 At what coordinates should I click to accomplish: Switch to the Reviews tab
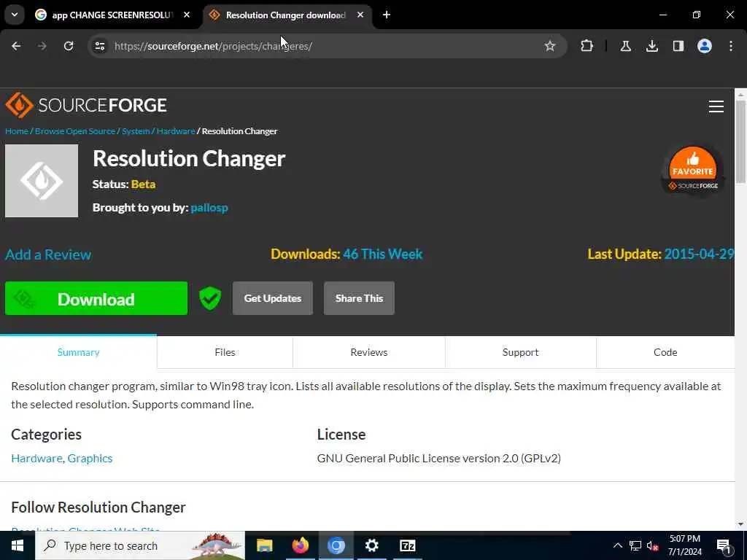(x=368, y=352)
